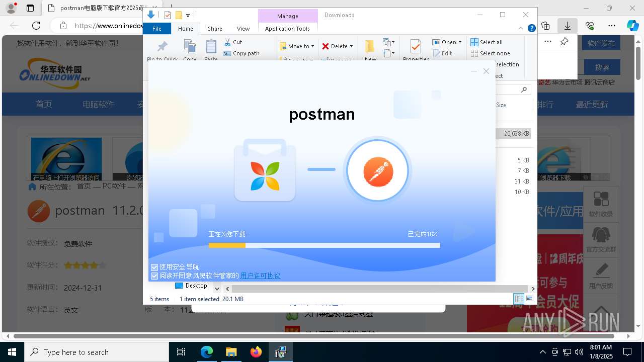Click the 搜索 search button on the webpage
Viewport: 644px width, 362px height.
pyautogui.click(x=602, y=67)
